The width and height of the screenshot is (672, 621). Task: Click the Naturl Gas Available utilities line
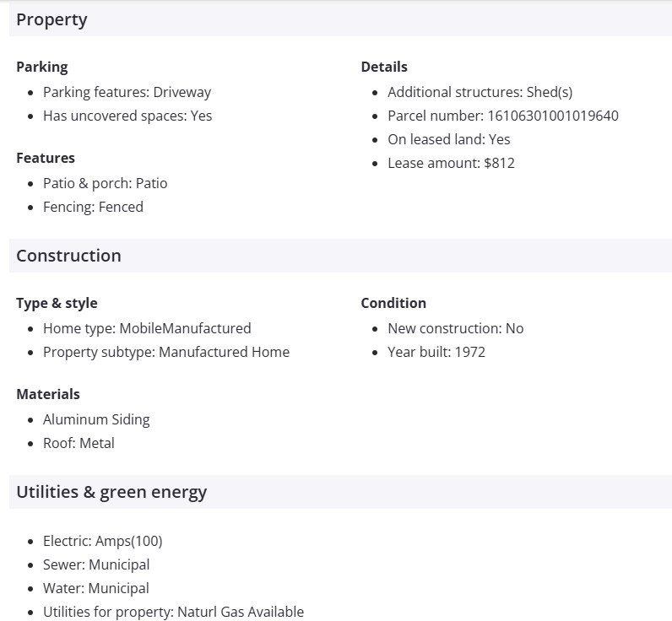click(173, 612)
